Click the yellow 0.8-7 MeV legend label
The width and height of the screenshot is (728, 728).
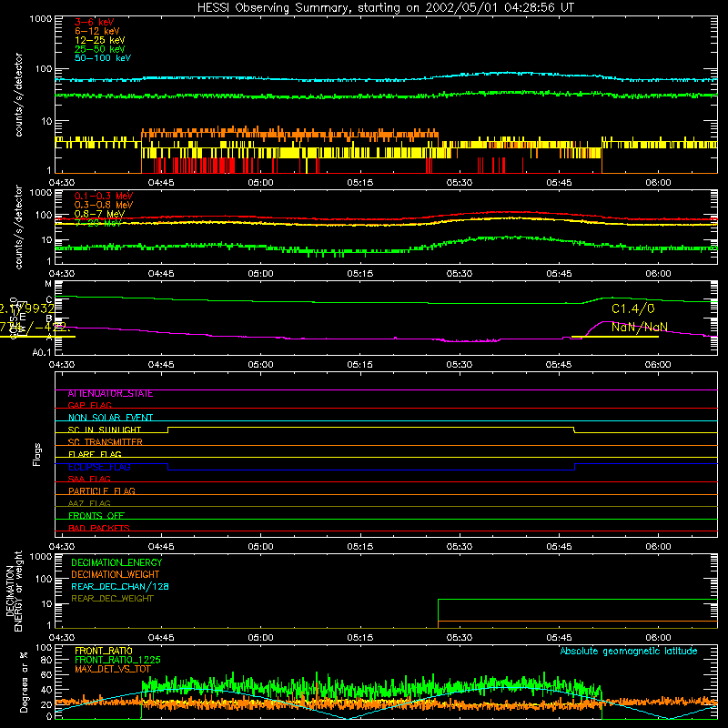point(99,214)
